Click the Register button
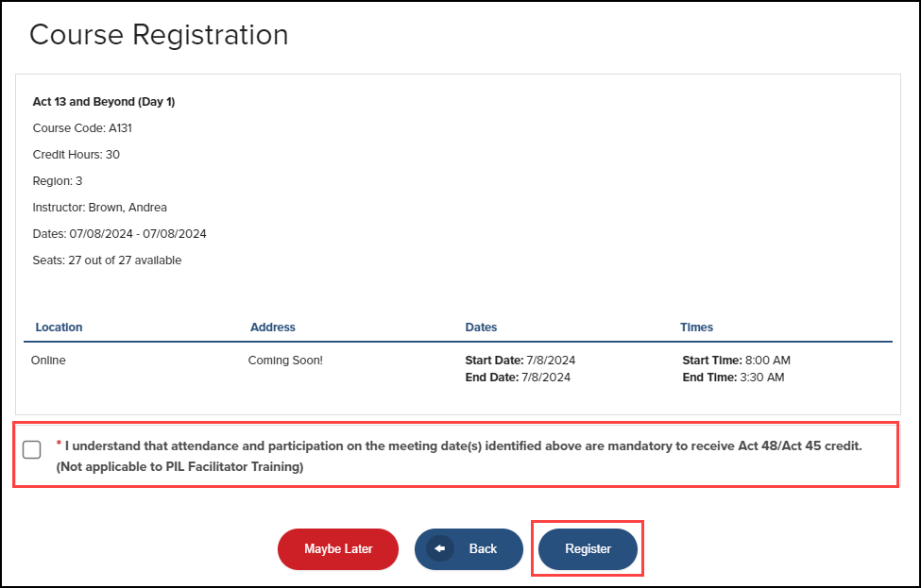Image resolution: width=921 pixels, height=588 pixels. click(588, 548)
